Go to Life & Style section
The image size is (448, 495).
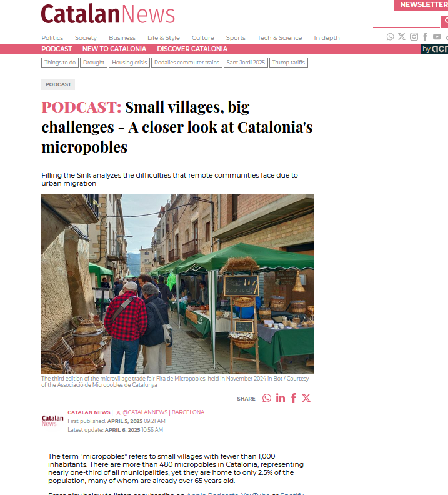(164, 38)
